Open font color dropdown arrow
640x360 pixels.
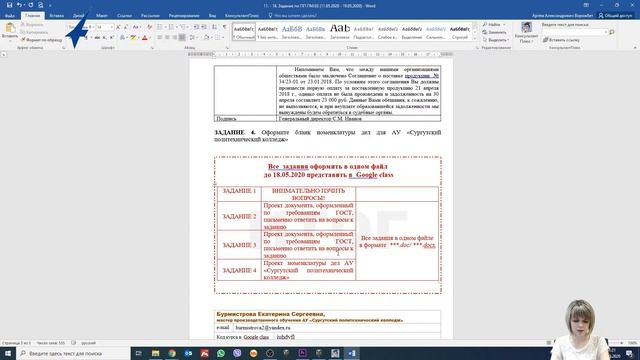[x=150, y=38]
